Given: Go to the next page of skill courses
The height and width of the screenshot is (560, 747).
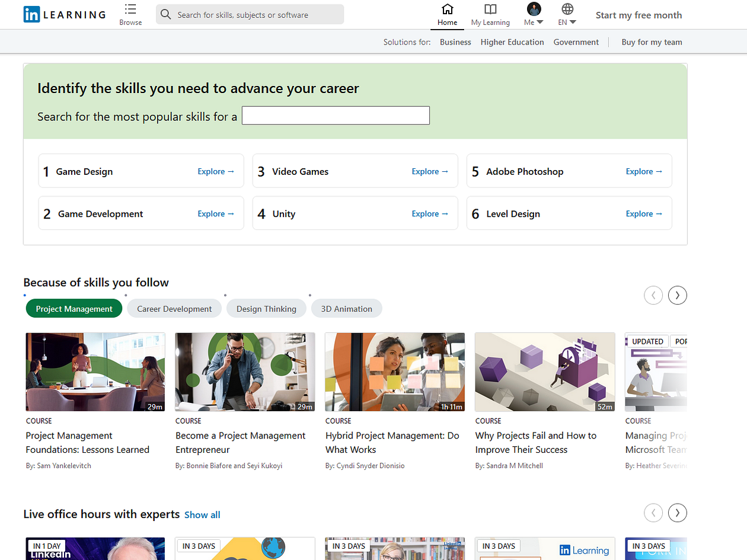Looking at the screenshot, I should (x=678, y=295).
